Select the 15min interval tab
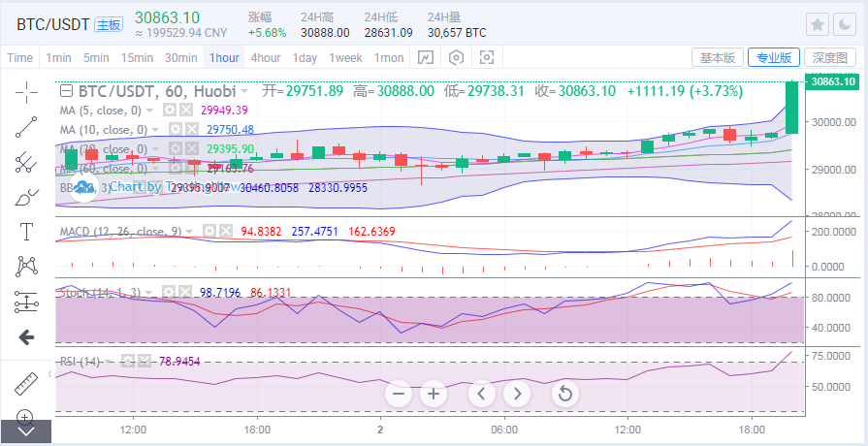The width and height of the screenshot is (868, 446). [x=137, y=58]
